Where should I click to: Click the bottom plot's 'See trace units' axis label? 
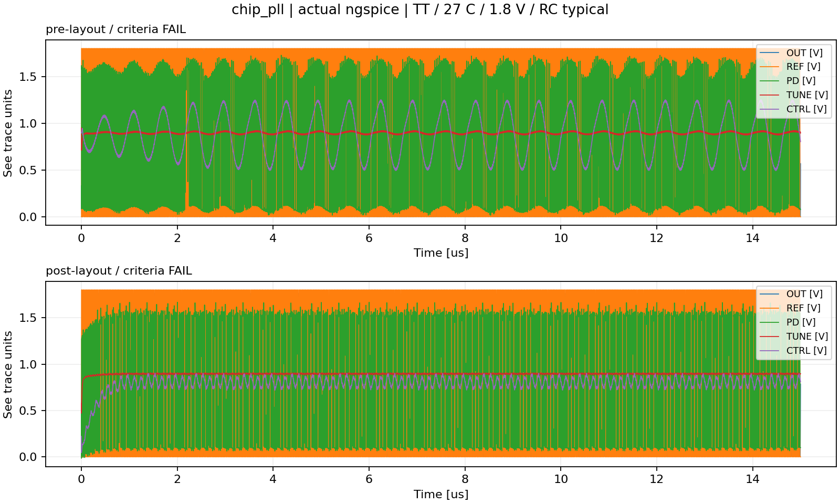(8, 374)
